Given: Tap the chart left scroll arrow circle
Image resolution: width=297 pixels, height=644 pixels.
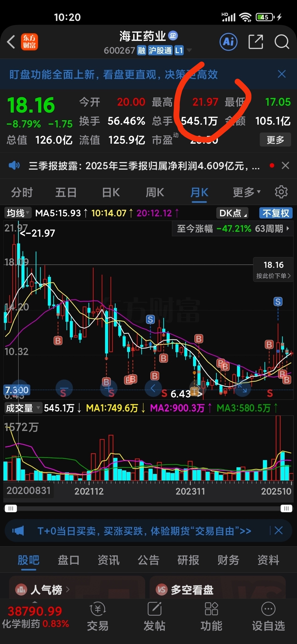Looking at the screenshot, I should point(153,388).
